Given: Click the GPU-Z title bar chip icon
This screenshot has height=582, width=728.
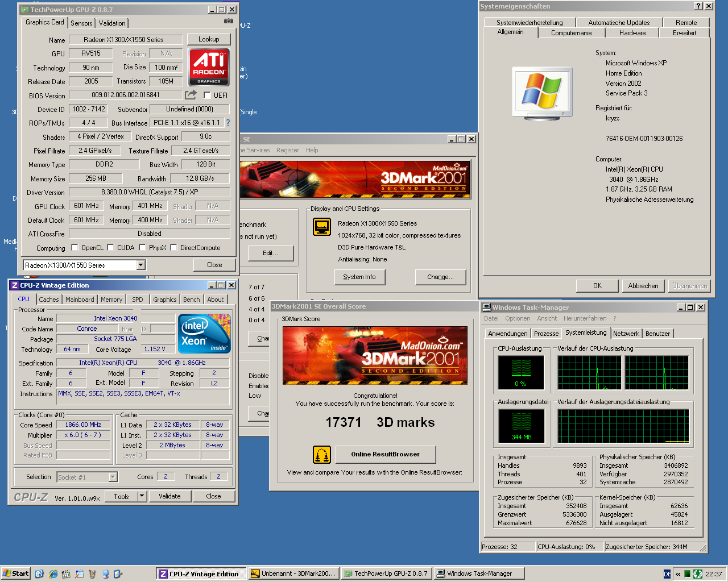Looking at the screenshot, I should point(25,10).
